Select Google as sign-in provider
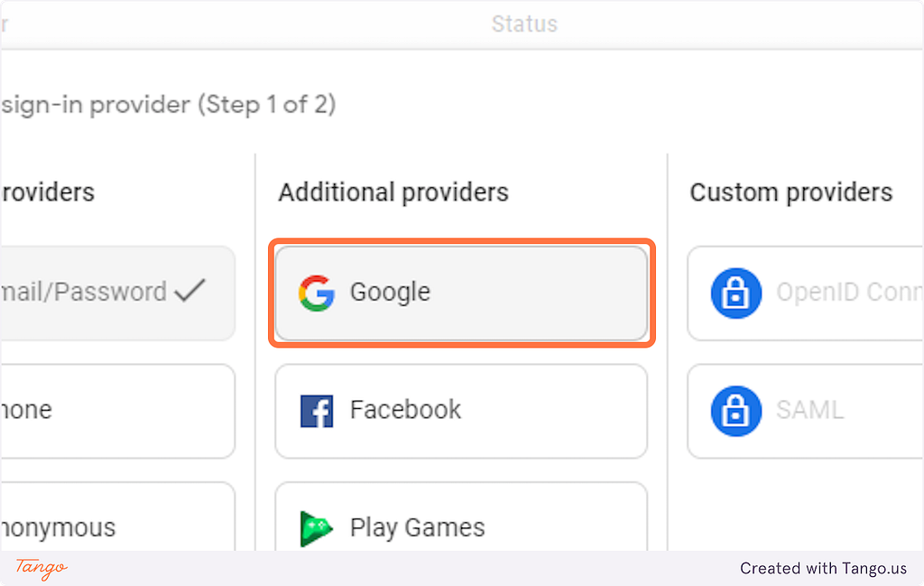The image size is (924, 586). coord(461,293)
